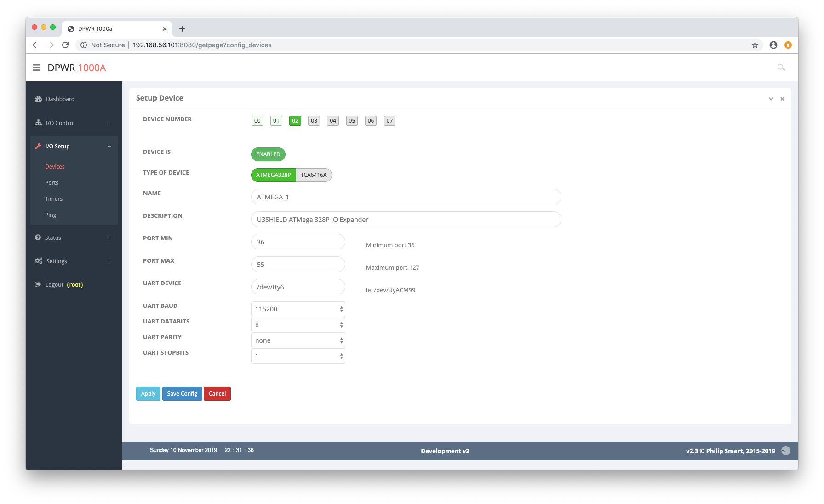Image resolution: width=824 pixels, height=504 pixels.
Task: Open the UART Parity dropdown
Action: pyautogui.click(x=298, y=340)
